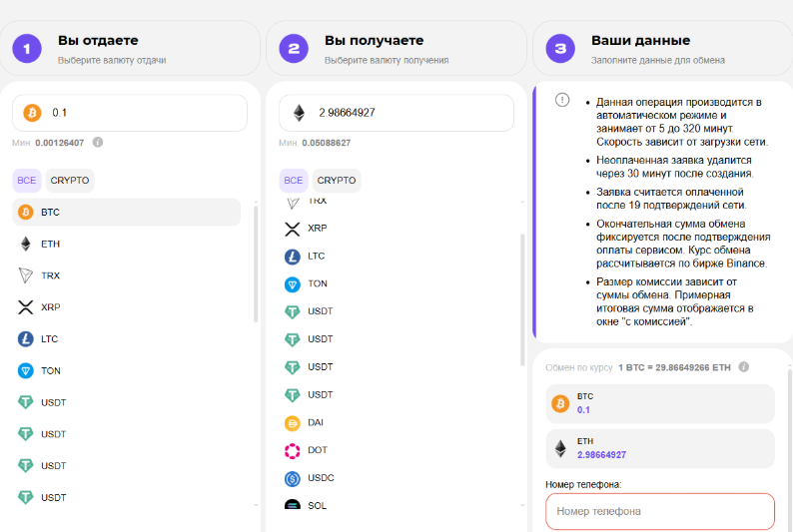Choose XRP in the give currency list

50,307
